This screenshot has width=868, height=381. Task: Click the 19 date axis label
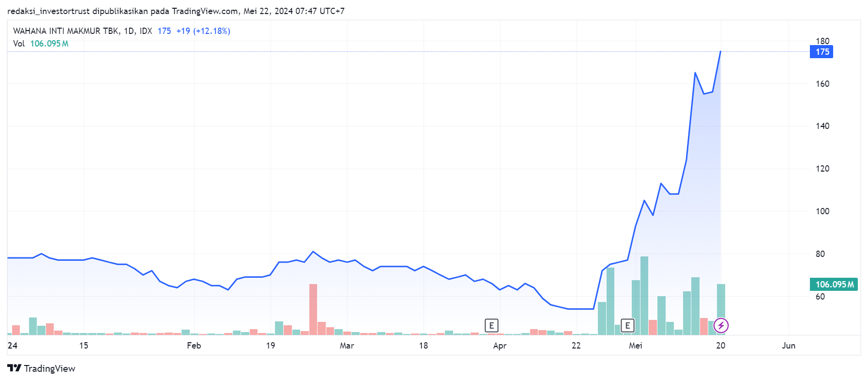coord(271,346)
